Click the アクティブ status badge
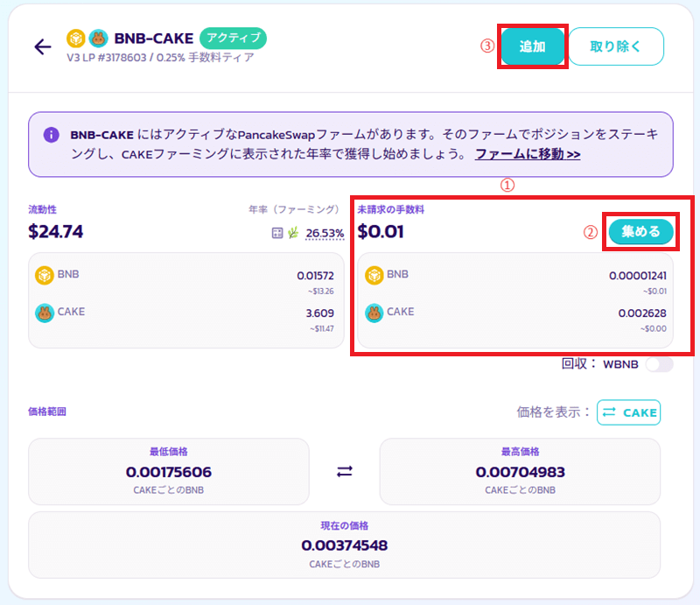 [x=233, y=38]
